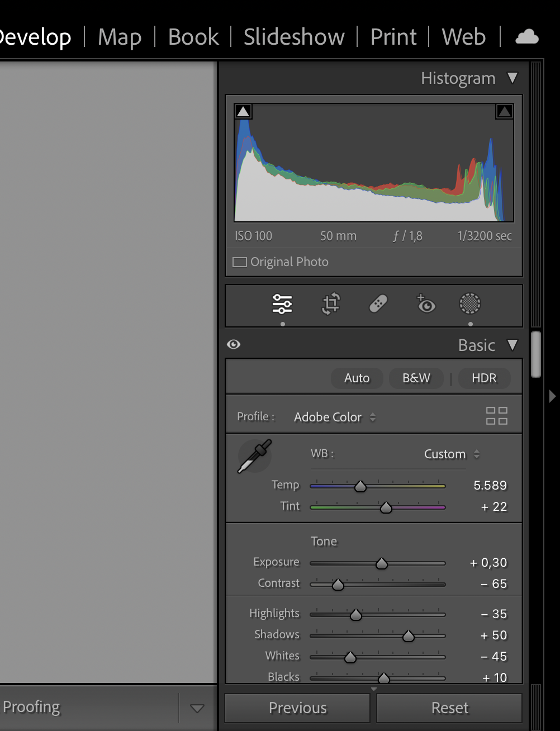Screen dimensions: 560x731
Task: Click the cloud sync status icon
Action: tap(526, 37)
